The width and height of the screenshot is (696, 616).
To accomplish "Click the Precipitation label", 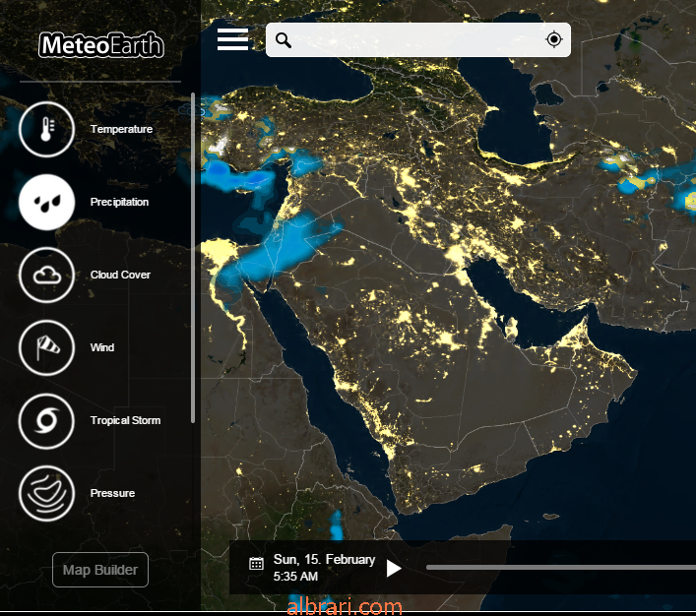I will click(119, 202).
